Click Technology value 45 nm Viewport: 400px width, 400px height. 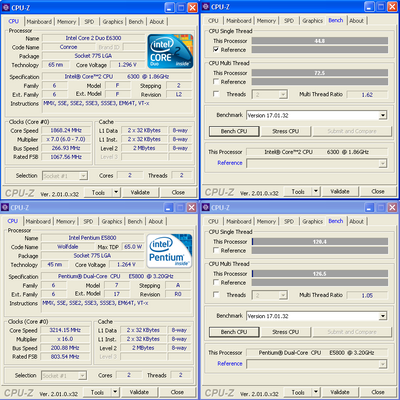point(55,264)
